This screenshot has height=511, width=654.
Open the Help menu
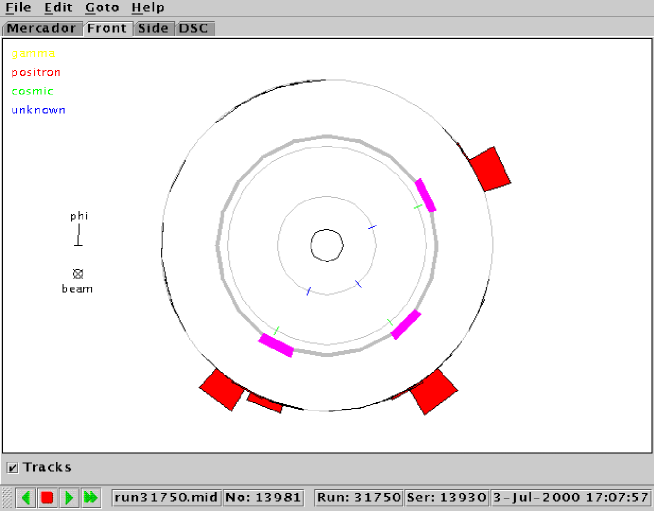[x=147, y=7]
